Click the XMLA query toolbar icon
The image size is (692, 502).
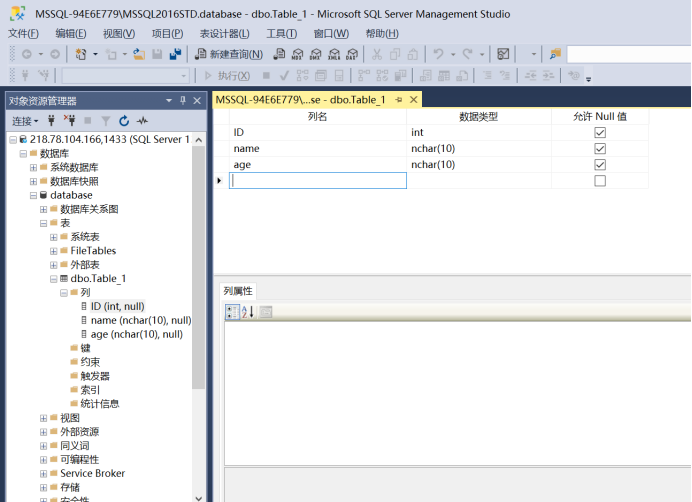click(x=334, y=54)
